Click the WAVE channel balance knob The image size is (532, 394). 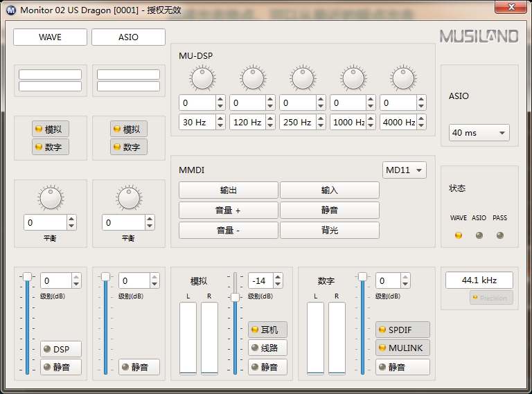pyautogui.click(x=51, y=199)
